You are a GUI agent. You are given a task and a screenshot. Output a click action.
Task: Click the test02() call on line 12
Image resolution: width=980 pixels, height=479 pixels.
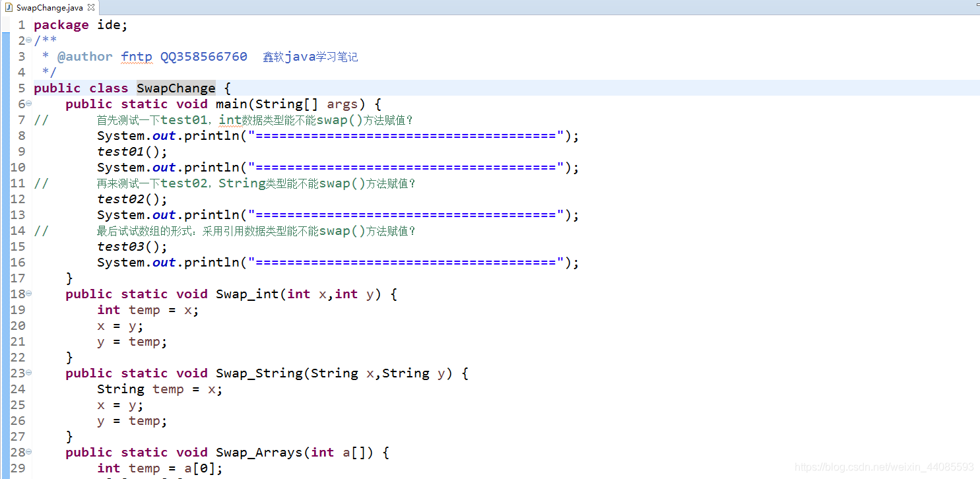pyautogui.click(x=133, y=199)
